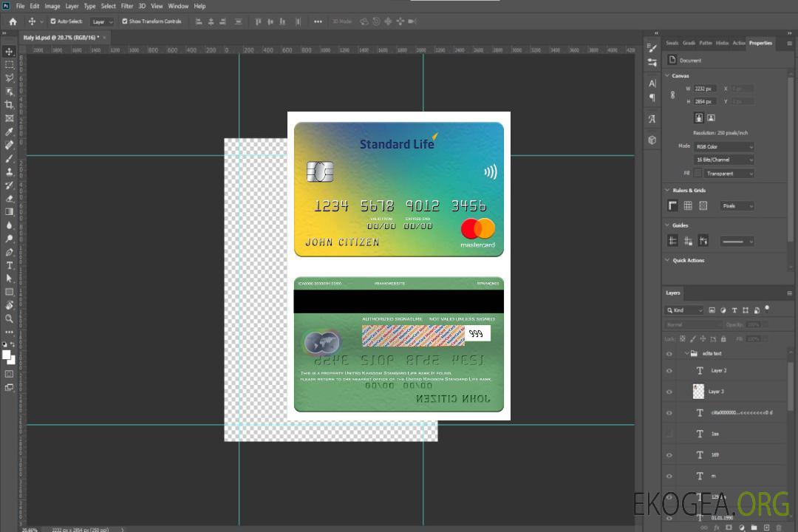798x532 pixels.
Task: Toggle Auto-Select checkbox
Action: 53,21
